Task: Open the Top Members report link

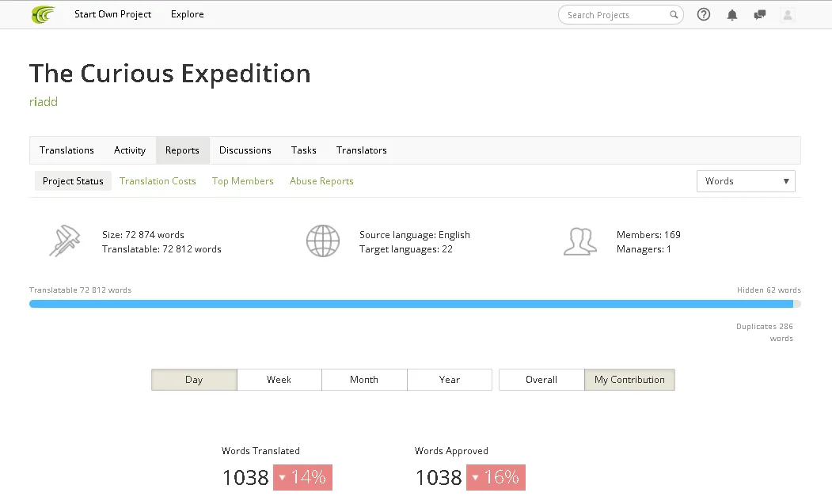Action: [242, 181]
